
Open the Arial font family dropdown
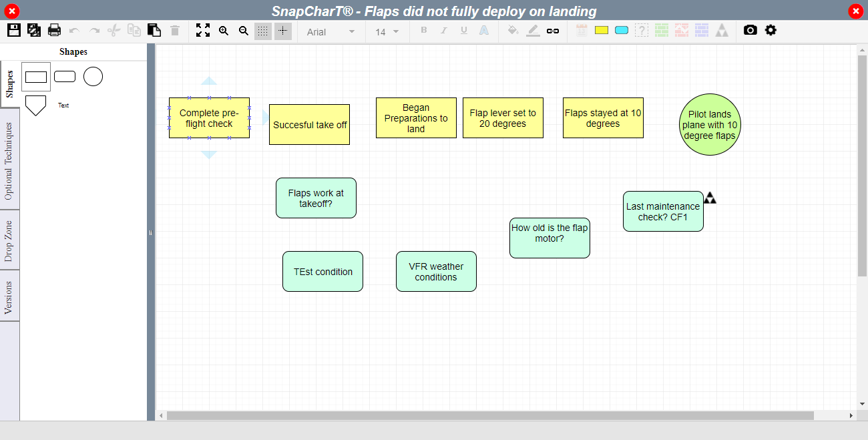tap(331, 31)
